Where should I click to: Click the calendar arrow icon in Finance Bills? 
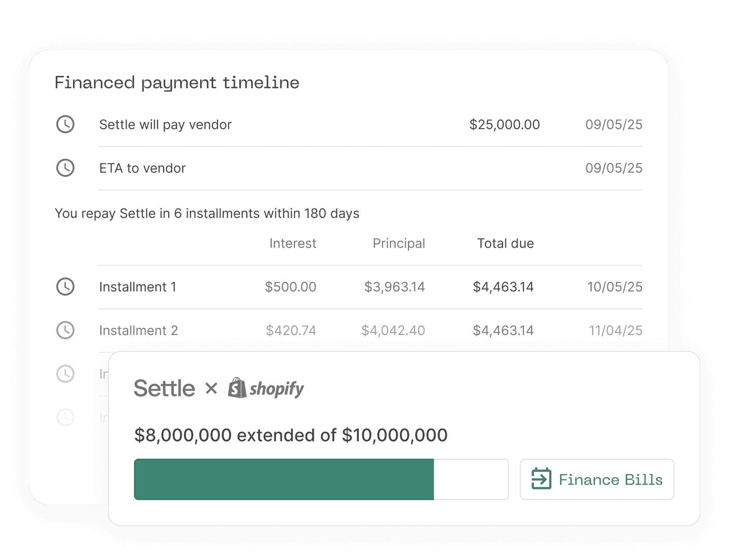tap(541, 479)
